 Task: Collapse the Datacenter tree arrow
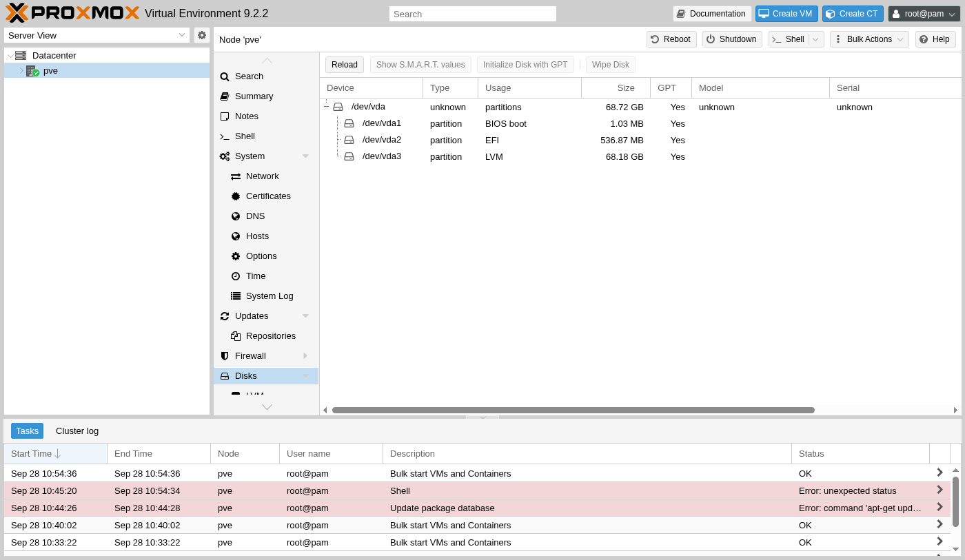(10, 56)
